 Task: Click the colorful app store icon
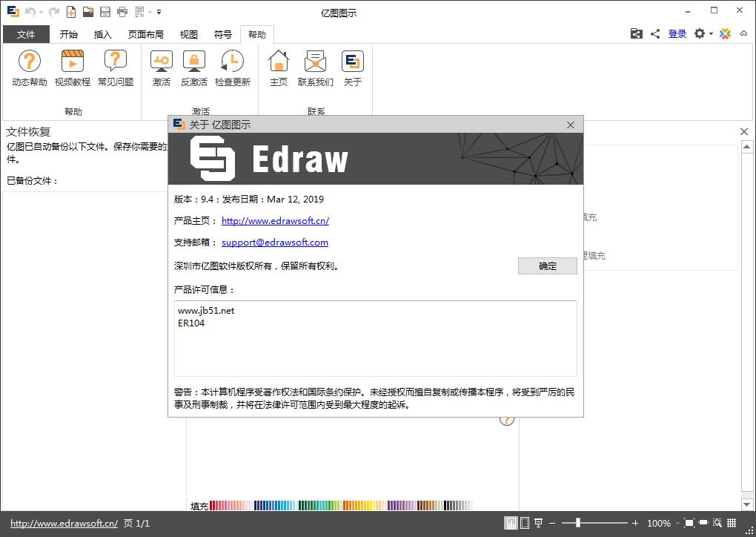tap(725, 33)
